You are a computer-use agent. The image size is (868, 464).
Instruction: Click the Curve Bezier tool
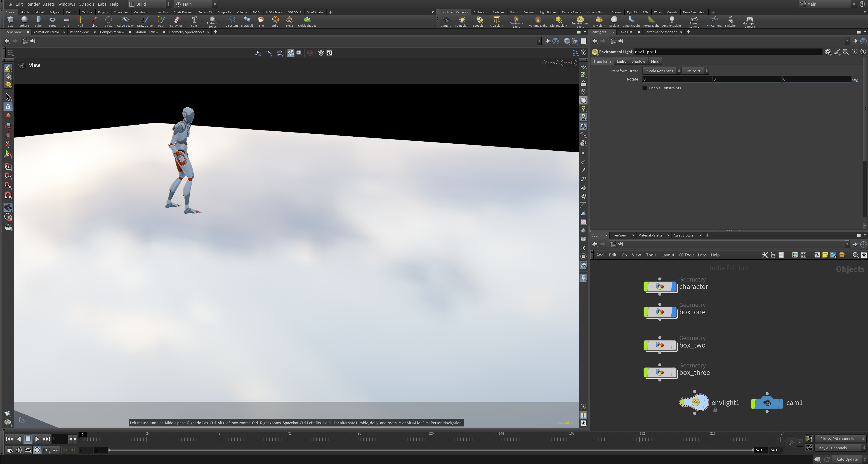click(x=125, y=21)
